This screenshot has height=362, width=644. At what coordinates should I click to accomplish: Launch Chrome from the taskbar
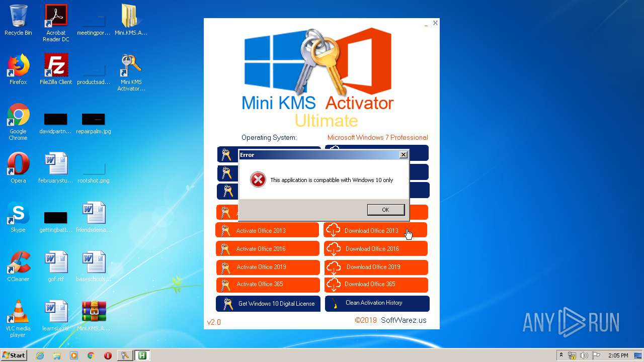tap(91, 355)
